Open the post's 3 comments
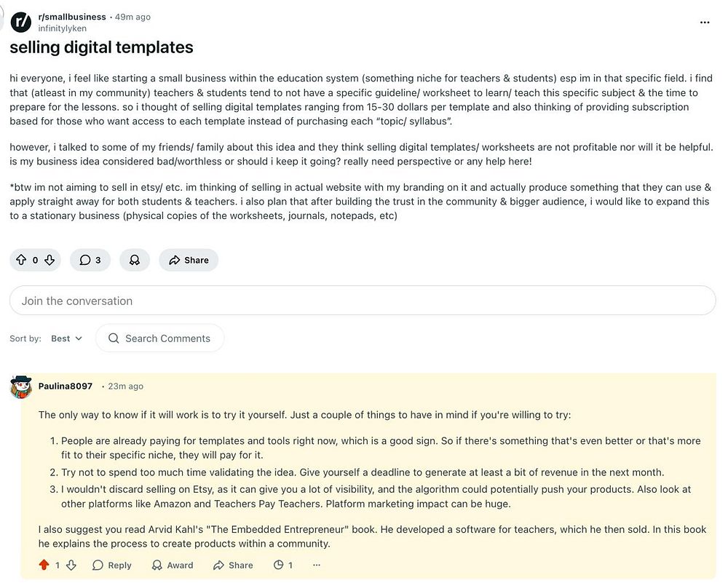 pyautogui.click(x=90, y=260)
